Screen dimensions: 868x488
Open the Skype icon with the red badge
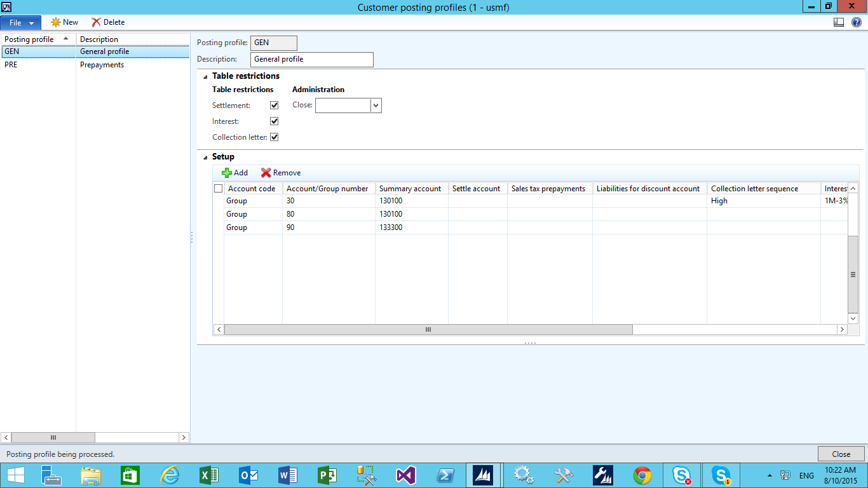[x=682, y=475]
